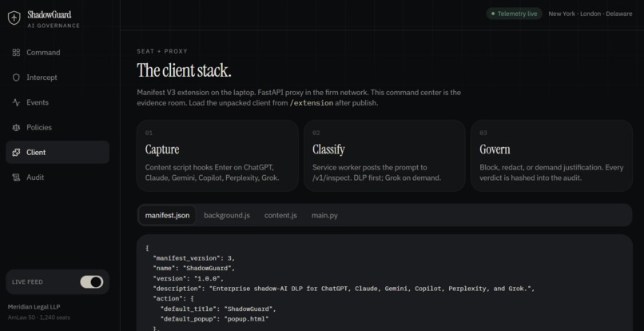This screenshot has height=331, width=644.
Task: Click the Audit scroll icon
Action: pyautogui.click(x=16, y=177)
